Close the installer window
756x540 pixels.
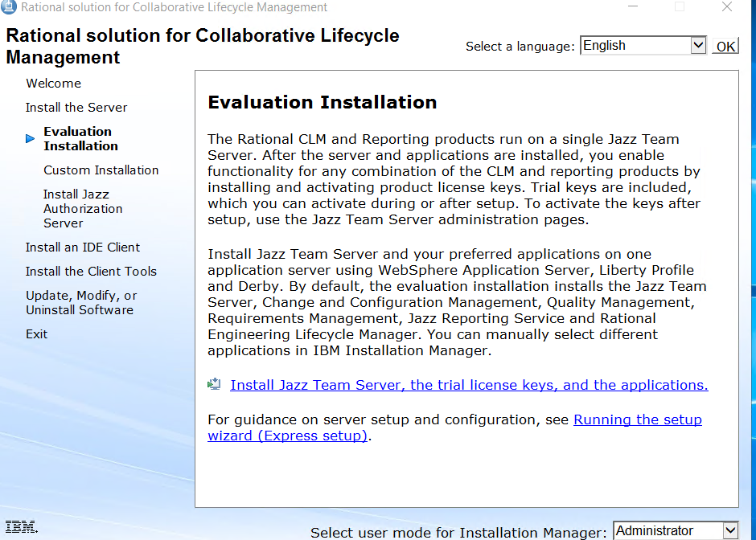click(x=727, y=7)
